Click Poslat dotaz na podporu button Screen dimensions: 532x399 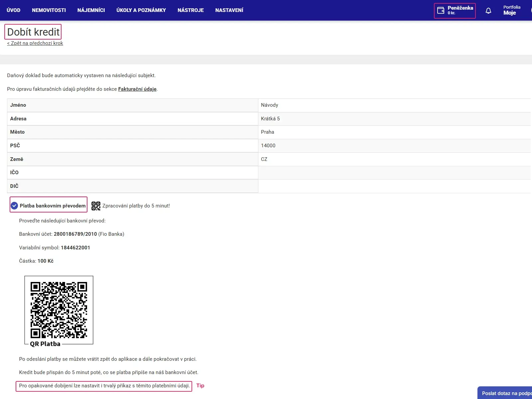point(505,393)
